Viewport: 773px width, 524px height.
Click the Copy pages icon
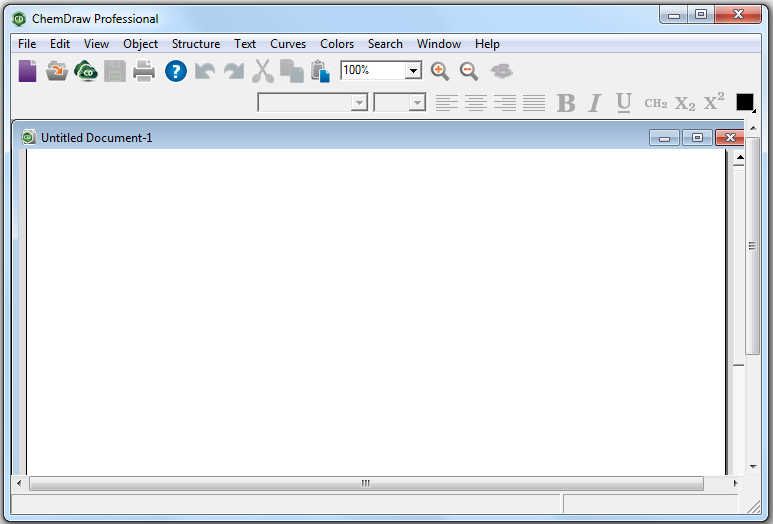(292, 71)
